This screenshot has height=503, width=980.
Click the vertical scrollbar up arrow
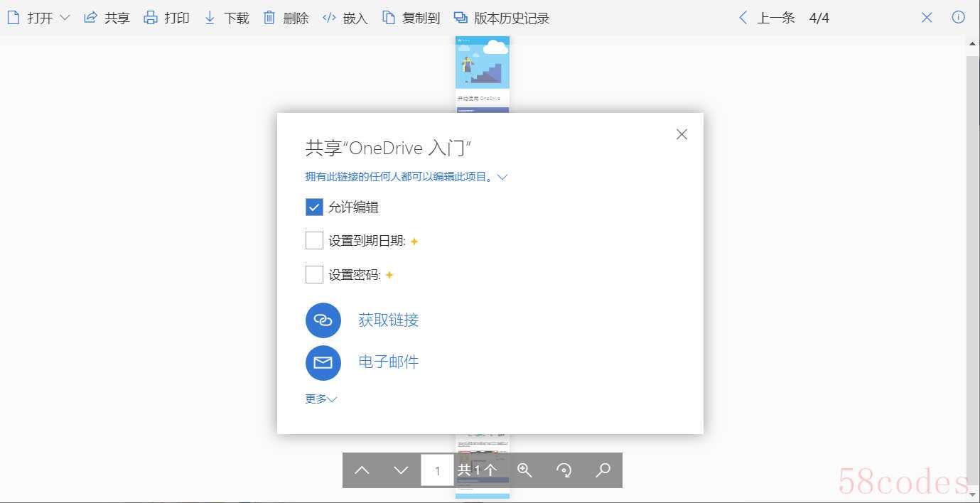[973, 43]
